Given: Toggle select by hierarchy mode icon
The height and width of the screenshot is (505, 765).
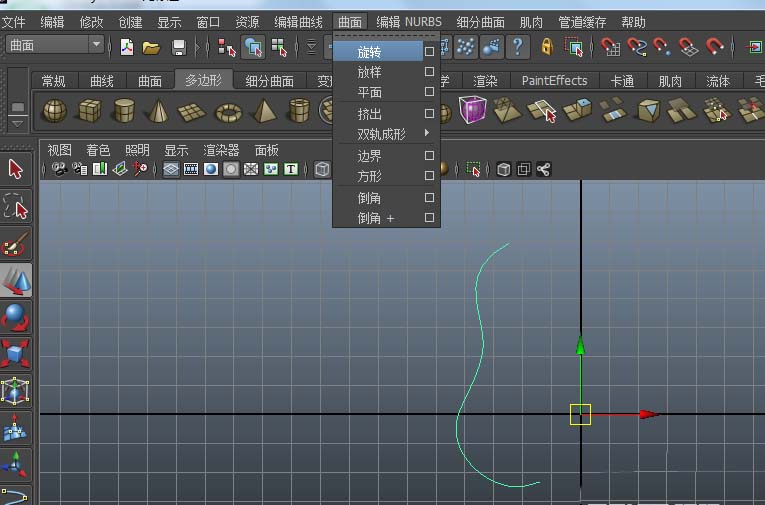Looking at the screenshot, I should coord(227,47).
